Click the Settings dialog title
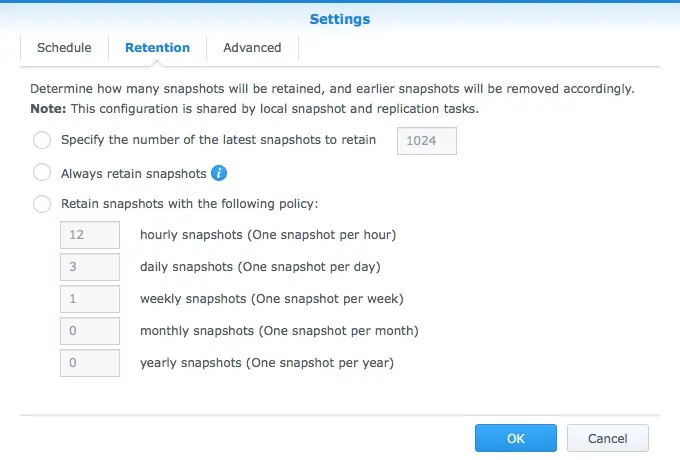Viewport: 680px width, 460px height. (340, 19)
